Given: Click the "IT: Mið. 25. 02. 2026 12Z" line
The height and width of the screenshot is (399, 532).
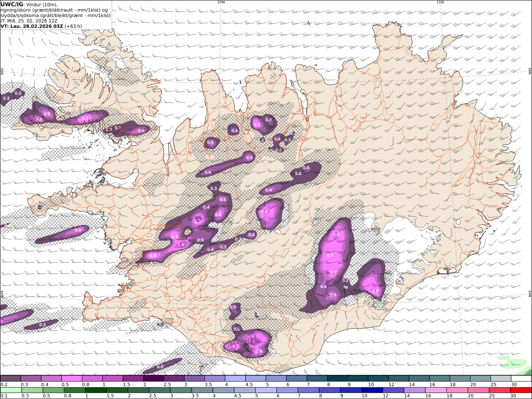Looking at the screenshot, I should [x=29, y=21].
